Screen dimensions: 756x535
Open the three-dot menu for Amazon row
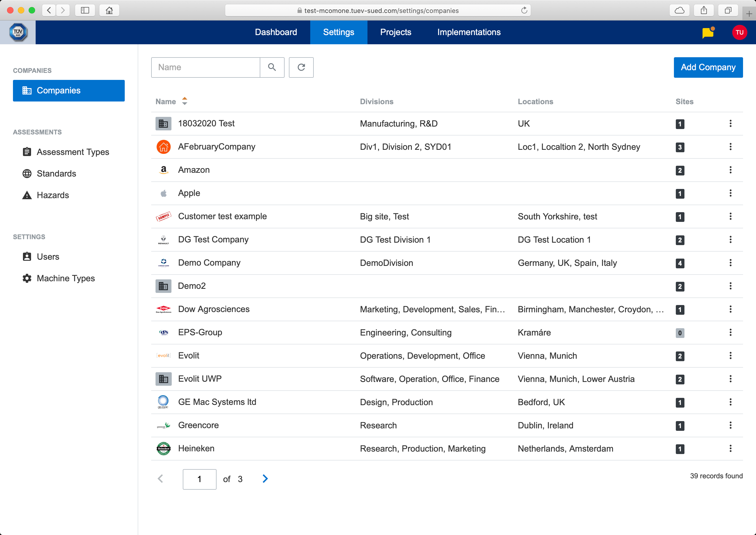(x=730, y=170)
